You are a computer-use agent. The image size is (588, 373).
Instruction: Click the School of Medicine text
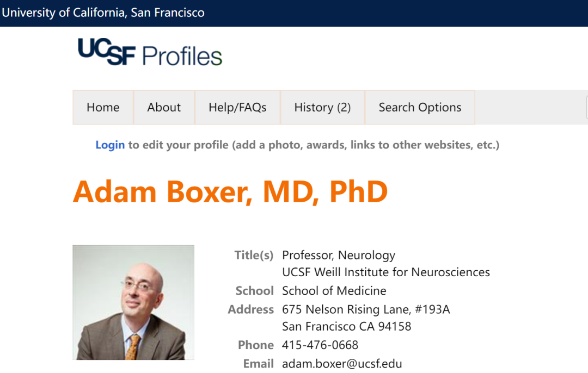[334, 290]
